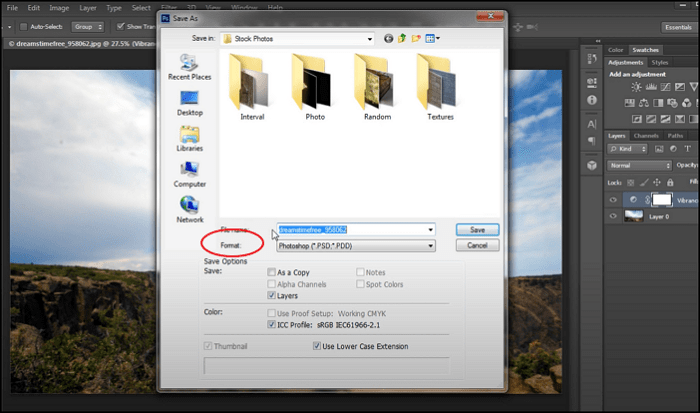Switch to the Styles tab
The image size is (700, 413).
[x=660, y=63]
